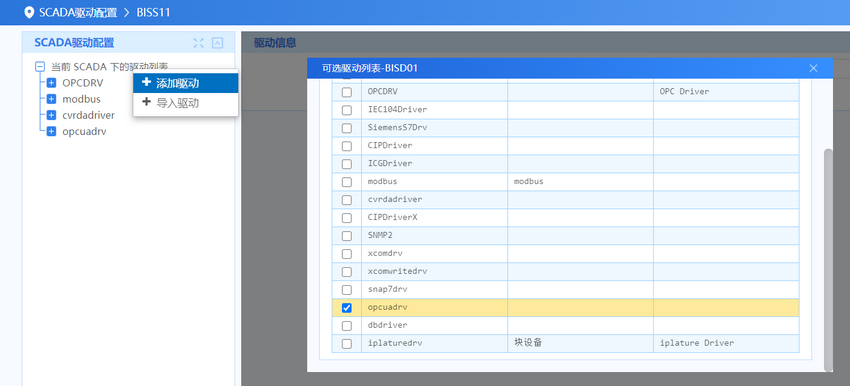Click the modbus description cell in dialog

tap(581, 182)
